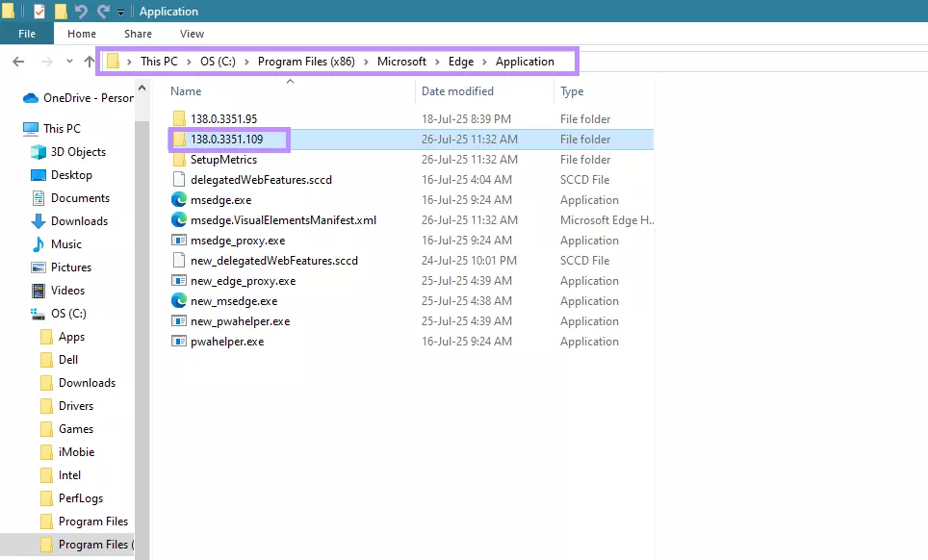Select folder 138.0.3351.109
This screenshot has width=928, height=560.
(x=226, y=139)
